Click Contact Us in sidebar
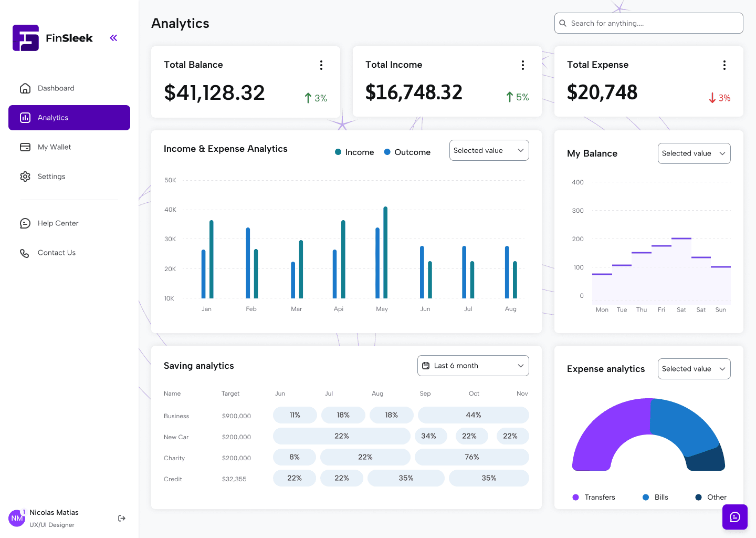Viewport: 756px width, 538px height. pos(56,253)
